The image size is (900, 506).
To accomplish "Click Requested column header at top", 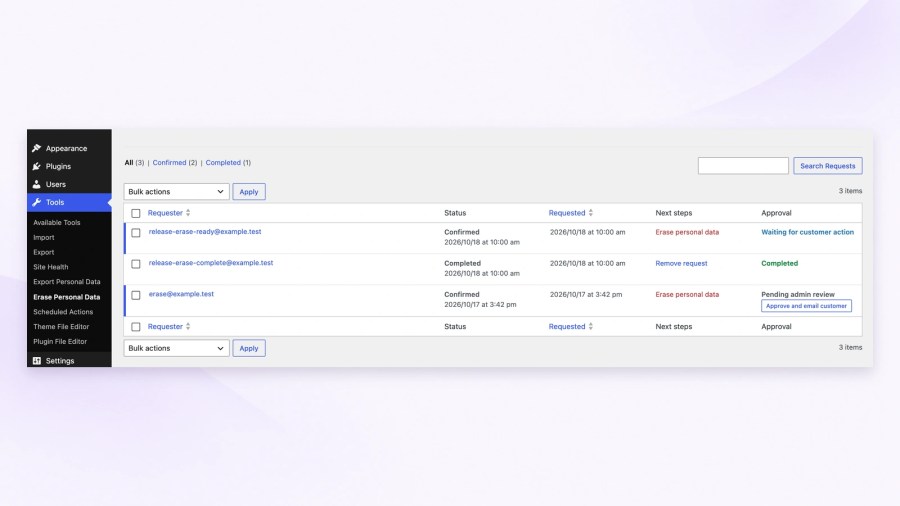I will tap(567, 213).
